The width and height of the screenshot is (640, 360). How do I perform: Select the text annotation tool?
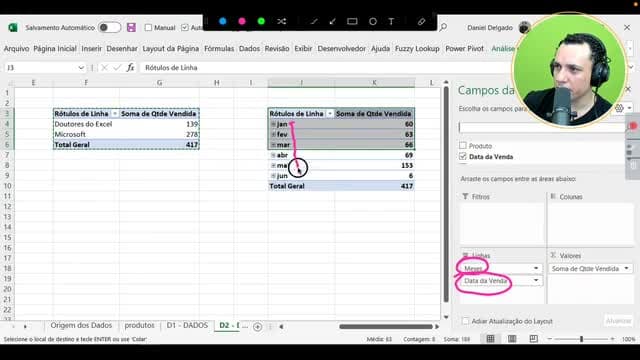(391, 21)
